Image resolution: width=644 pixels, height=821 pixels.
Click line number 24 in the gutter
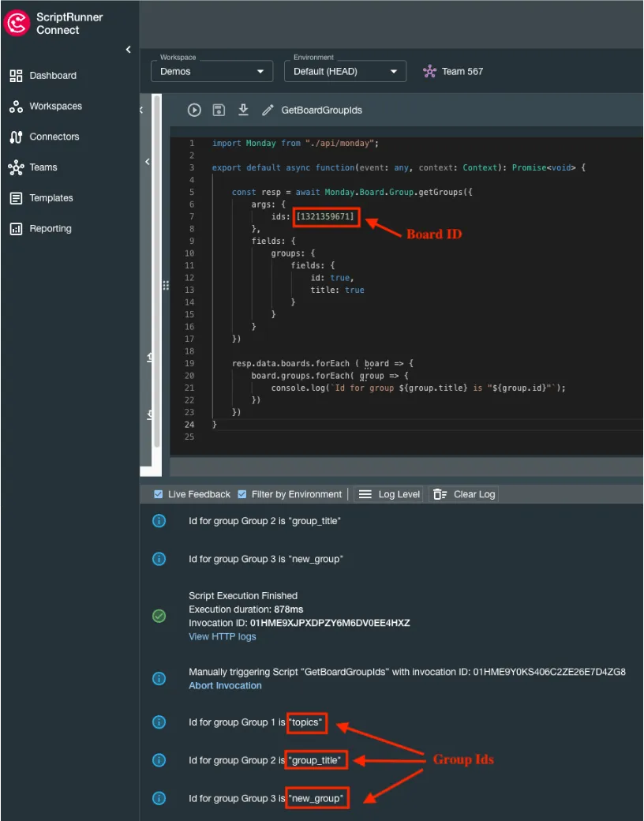click(189, 425)
